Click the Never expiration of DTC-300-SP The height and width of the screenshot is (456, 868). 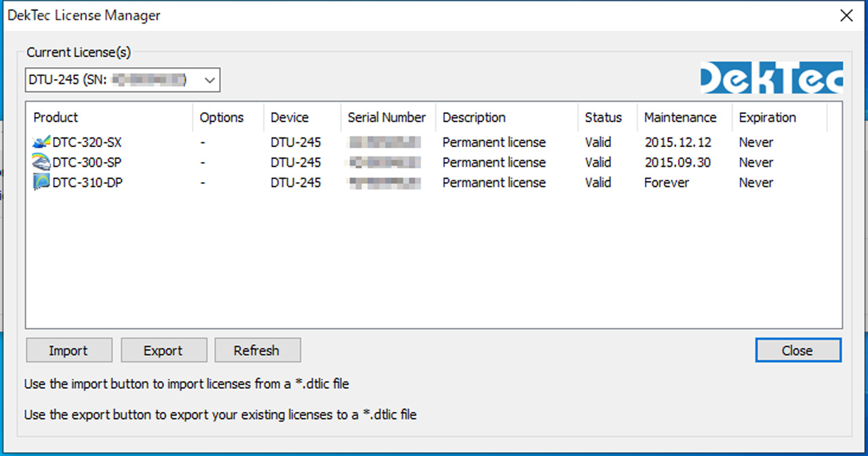(x=756, y=163)
